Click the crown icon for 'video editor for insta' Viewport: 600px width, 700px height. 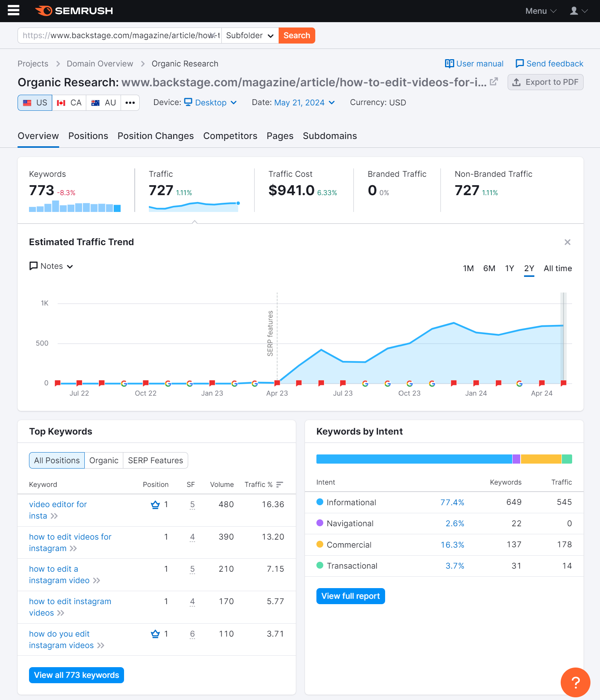(155, 505)
